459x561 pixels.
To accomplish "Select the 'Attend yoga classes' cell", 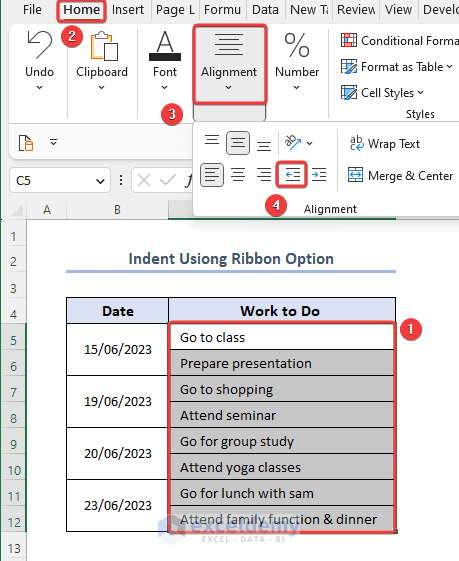I will (x=282, y=467).
